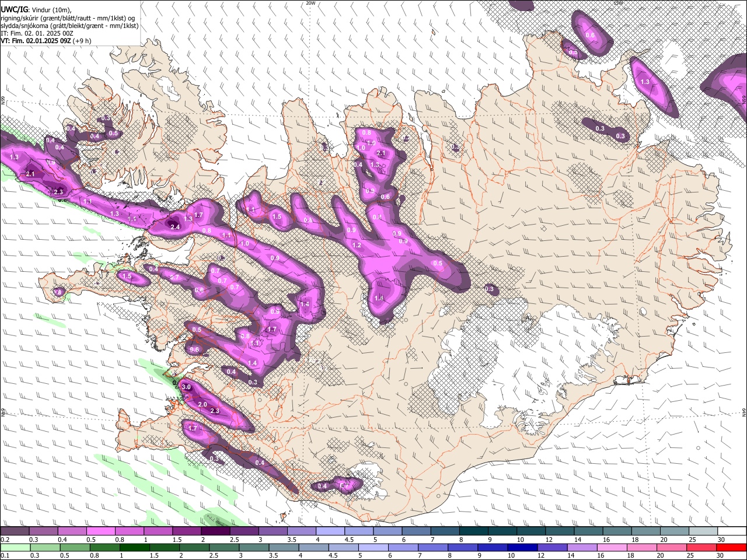Screen dimensions: 747x560
Task: Click the bright pink upper legend swatch at 0.5
Action: (x=100, y=531)
